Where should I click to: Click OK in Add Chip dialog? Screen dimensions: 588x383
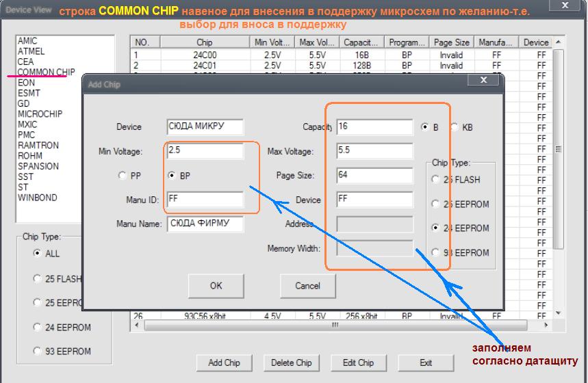coord(216,286)
